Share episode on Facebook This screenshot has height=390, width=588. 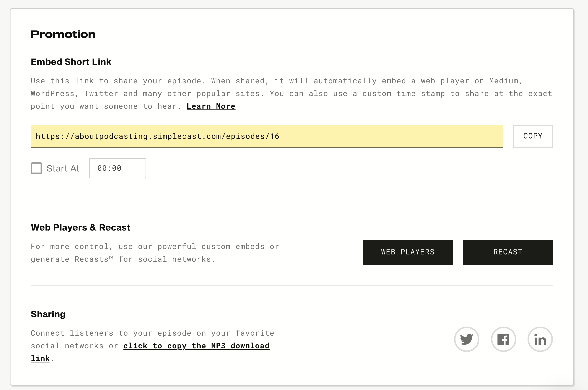pyautogui.click(x=503, y=339)
